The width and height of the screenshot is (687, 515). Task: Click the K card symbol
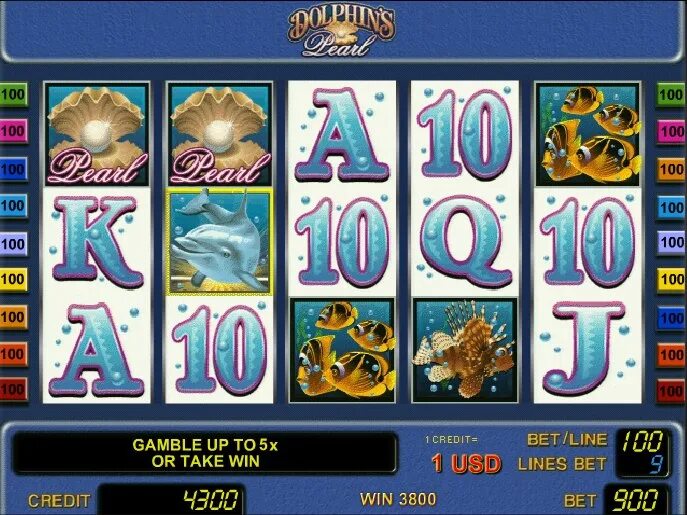tap(97, 242)
